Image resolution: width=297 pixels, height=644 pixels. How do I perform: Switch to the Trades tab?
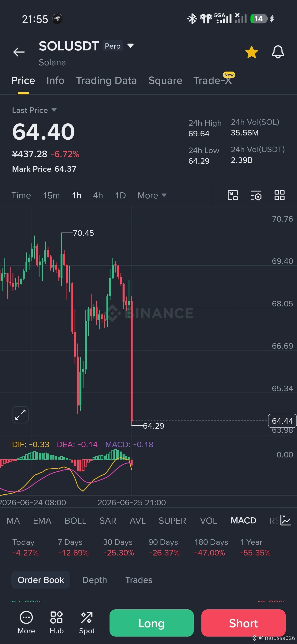coord(139,580)
